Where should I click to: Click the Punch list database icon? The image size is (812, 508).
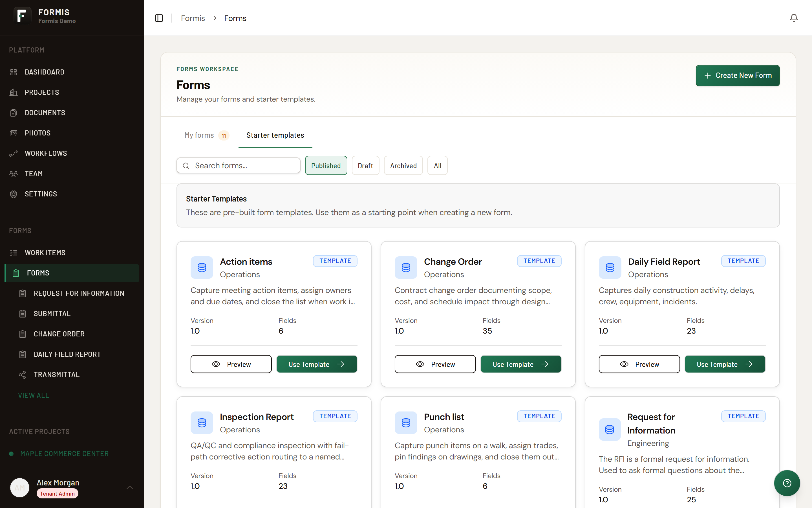point(406,423)
